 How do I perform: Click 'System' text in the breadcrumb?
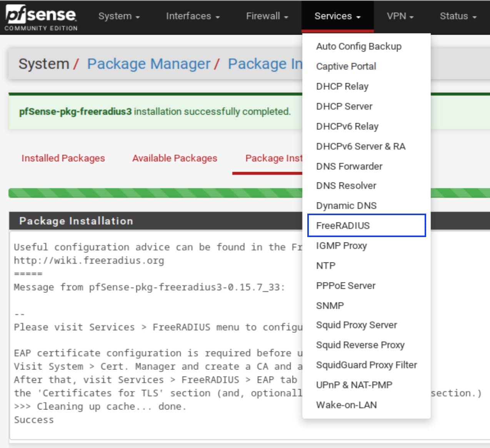click(x=44, y=64)
